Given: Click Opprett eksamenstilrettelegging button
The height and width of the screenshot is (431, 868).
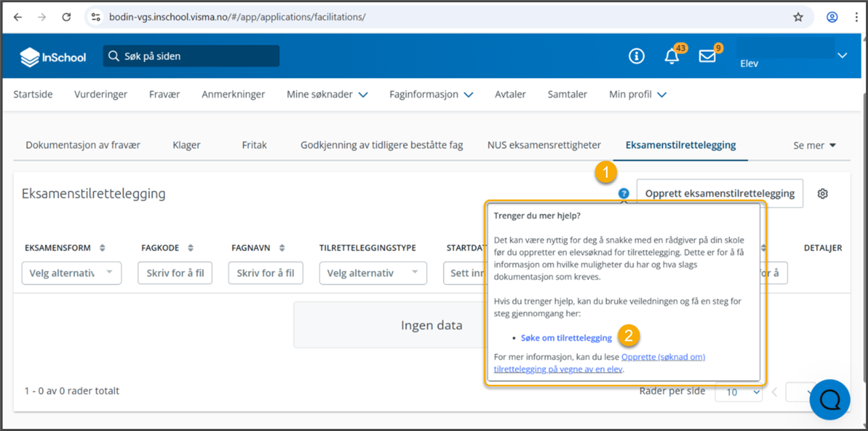Looking at the screenshot, I should [719, 194].
